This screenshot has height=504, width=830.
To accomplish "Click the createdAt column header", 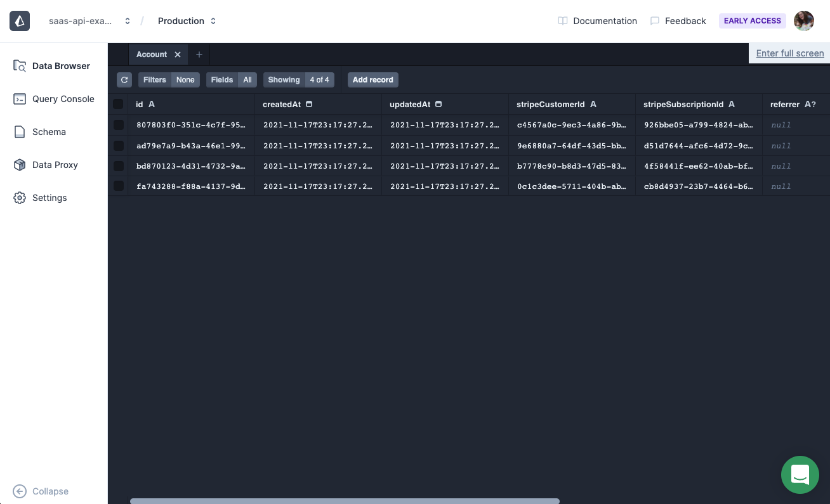I will [319, 104].
